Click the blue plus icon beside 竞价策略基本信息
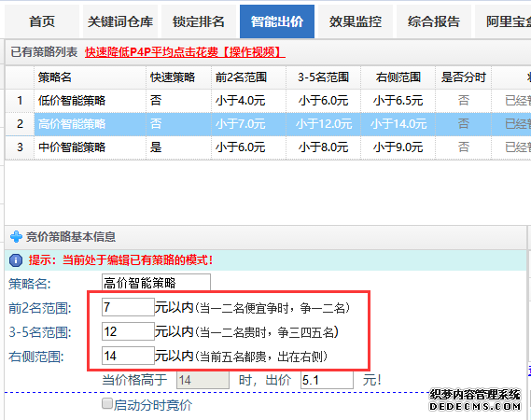This screenshot has height=420, width=531. 16,236
